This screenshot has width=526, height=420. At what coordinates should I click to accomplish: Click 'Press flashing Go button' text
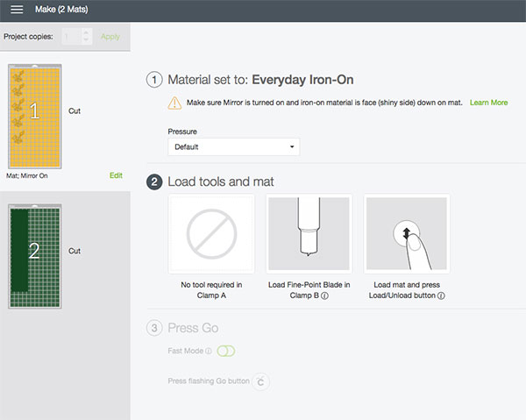209,381
